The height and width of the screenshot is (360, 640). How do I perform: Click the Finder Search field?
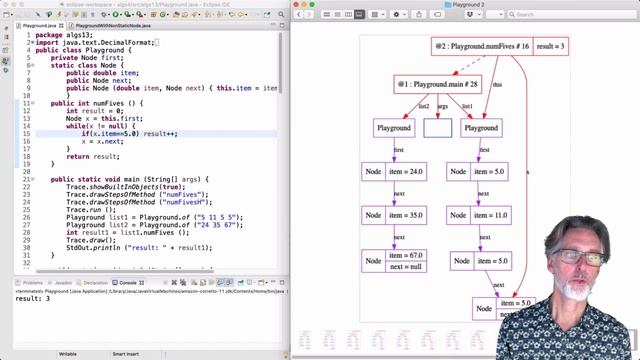[571, 14]
